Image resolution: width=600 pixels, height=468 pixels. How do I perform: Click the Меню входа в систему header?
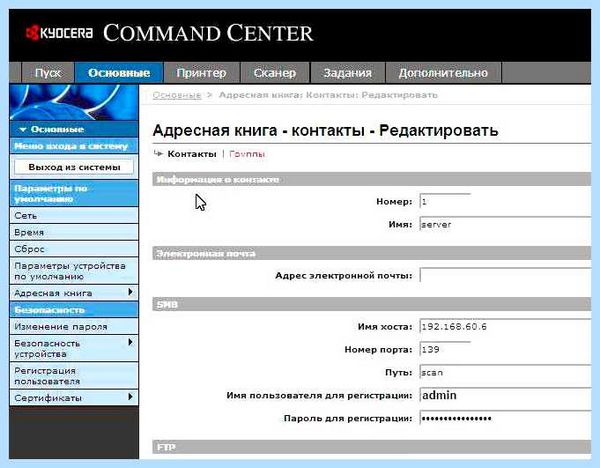(74, 146)
